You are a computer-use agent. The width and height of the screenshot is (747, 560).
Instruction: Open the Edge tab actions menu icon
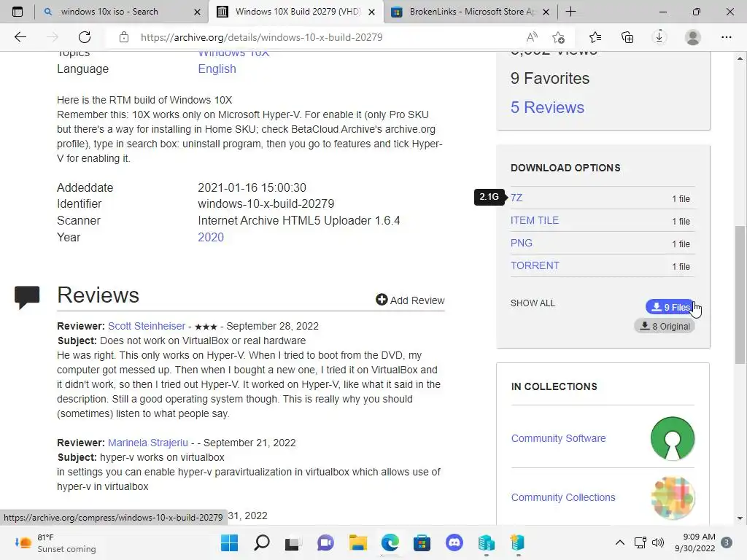tap(18, 12)
